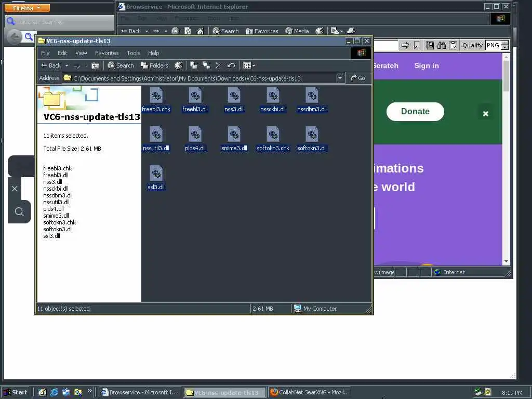Open Search in the Explorer folder toolbar
This screenshot has height=399, width=532.
(121, 65)
